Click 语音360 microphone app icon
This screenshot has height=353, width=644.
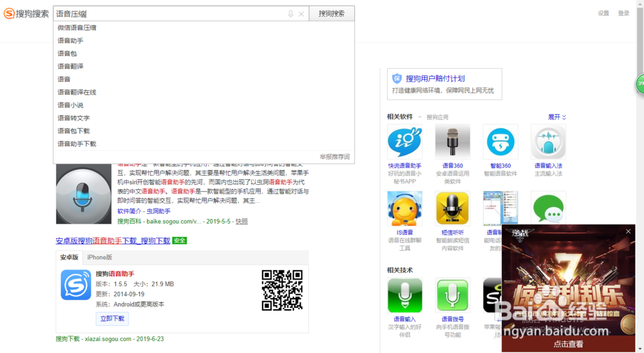tap(453, 142)
